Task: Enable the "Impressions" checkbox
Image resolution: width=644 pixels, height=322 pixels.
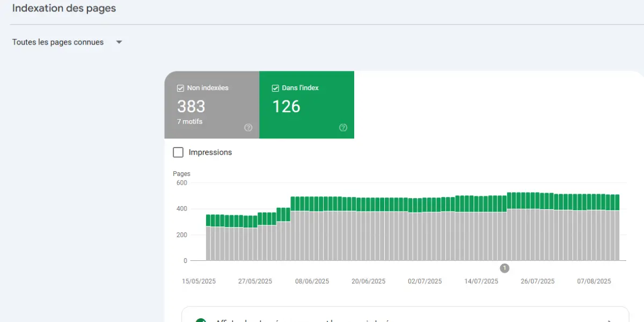Action: [x=178, y=152]
